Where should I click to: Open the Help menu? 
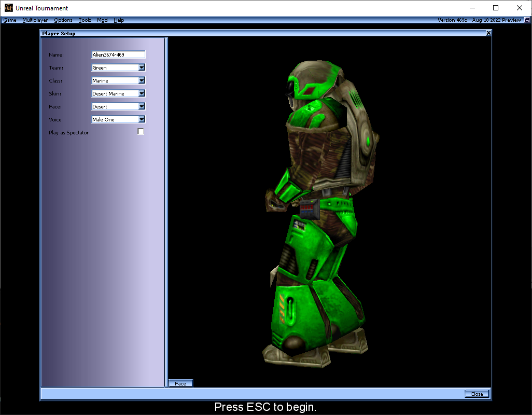[x=119, y=20]
